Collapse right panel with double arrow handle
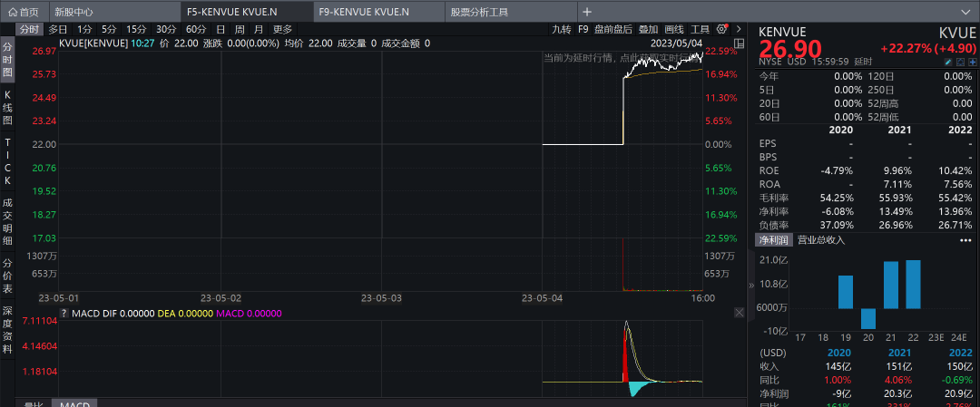Viewport: 980px width, 407px height. click(751, 286)
